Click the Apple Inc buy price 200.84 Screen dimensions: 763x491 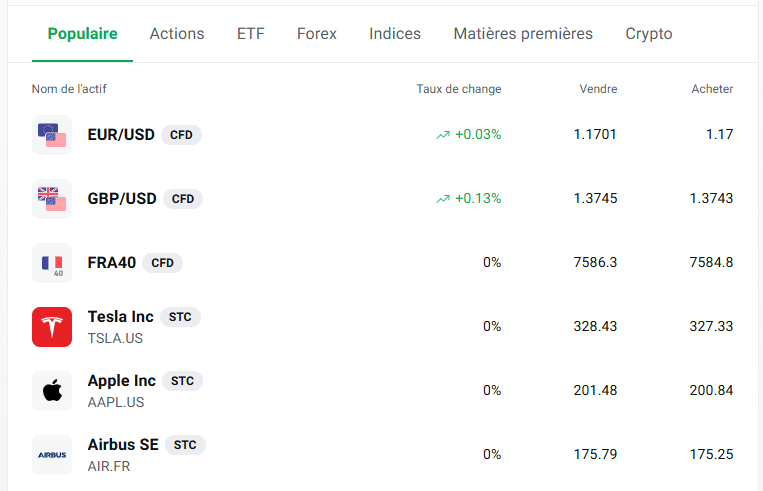(711, 391)
